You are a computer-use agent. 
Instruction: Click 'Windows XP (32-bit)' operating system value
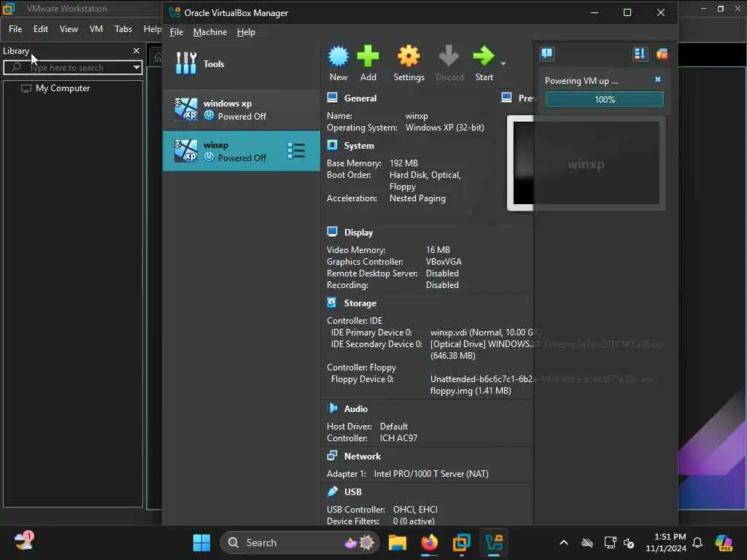pyautogui.click(x=444, y=128)
